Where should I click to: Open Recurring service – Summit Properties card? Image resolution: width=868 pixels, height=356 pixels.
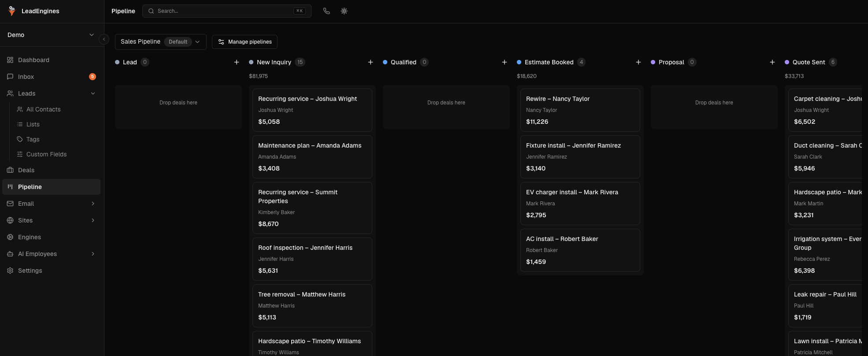pyautogui.click(x=312, y=208)
